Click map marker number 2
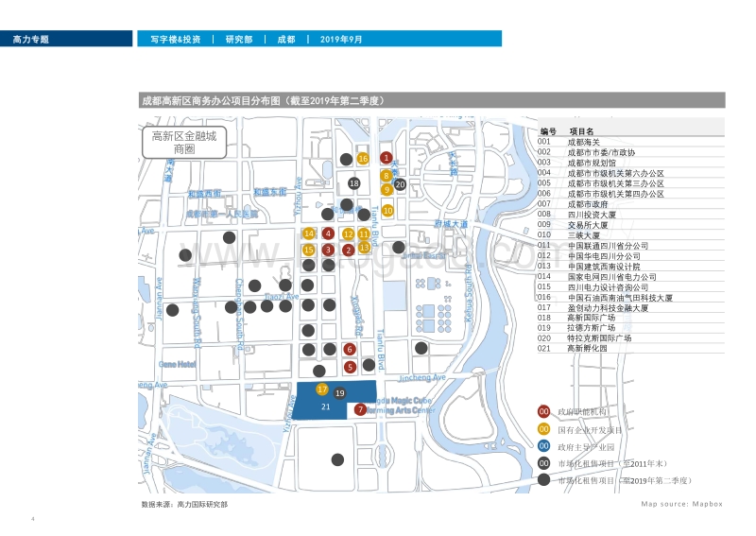This screenshot has width=756, height=536. (x=348, y=250)
